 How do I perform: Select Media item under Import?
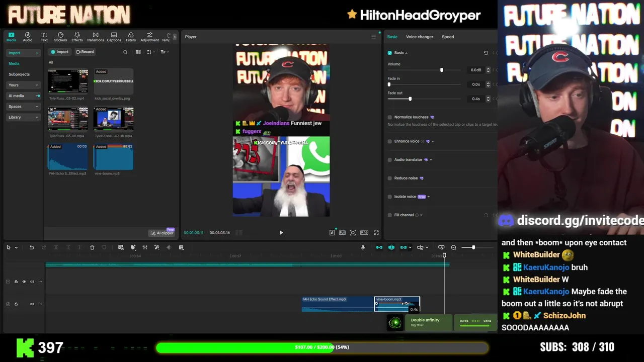[14, 63]
